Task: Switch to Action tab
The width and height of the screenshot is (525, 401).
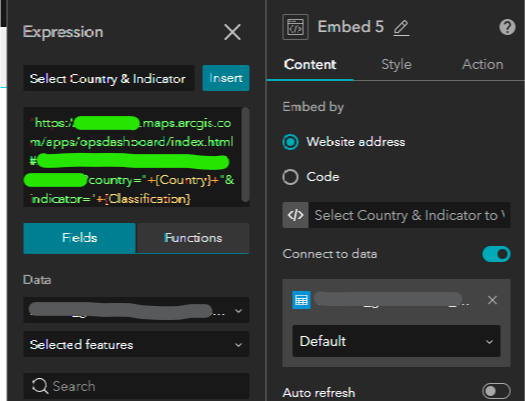Action: click(482, 64)
